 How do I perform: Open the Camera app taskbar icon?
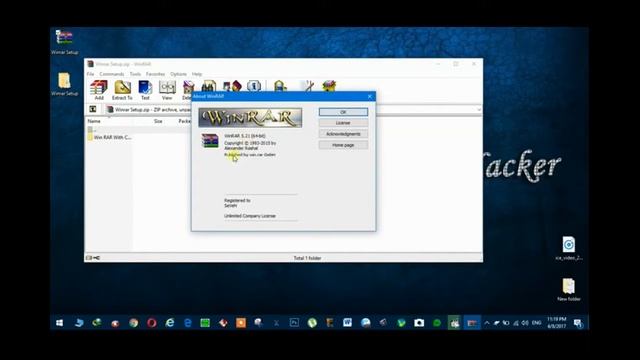pos(419,323)
